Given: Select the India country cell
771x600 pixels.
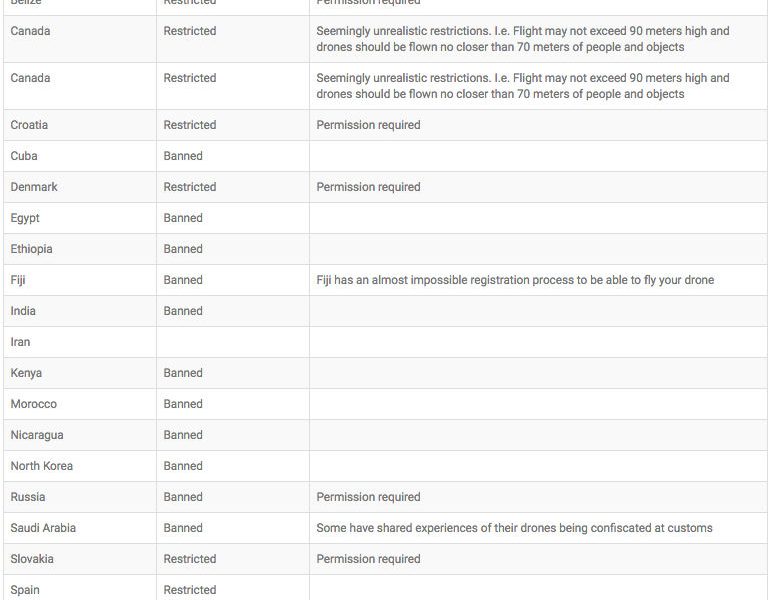Looking at the screenshot, I should [x=23, y=311].
